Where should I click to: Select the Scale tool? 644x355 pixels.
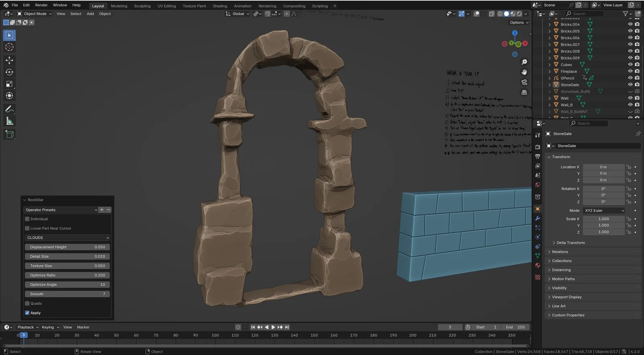click(x=9, y=84)
